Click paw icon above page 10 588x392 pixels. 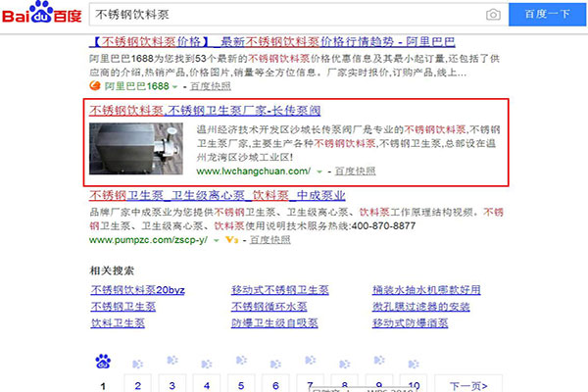click(414, 364)
